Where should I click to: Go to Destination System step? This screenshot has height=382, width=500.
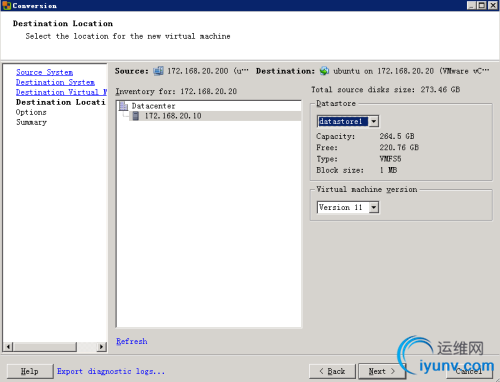click(55, 82)
